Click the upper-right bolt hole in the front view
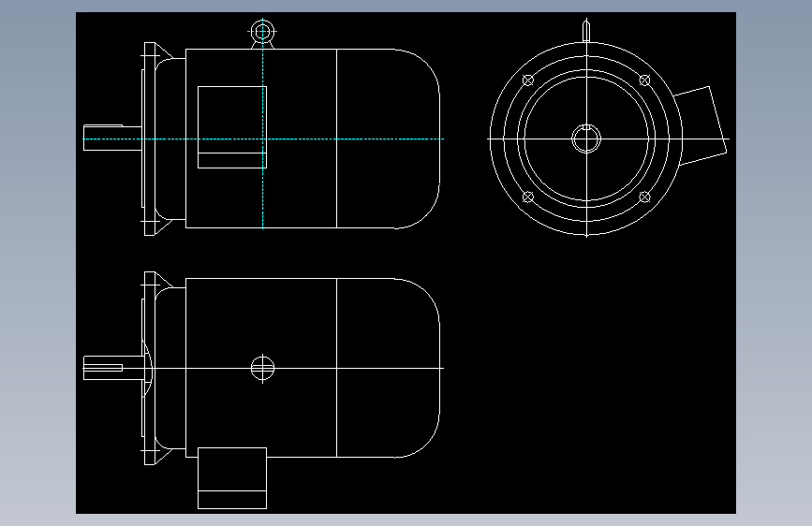This screenshot has height=526, width=812. 644,80
